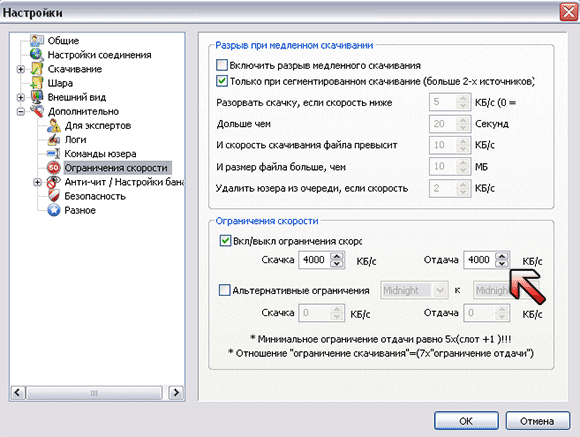Select the globe icon for Настройки соединения
This screenshot has height=437, width=580.
pyautogui.click(x=36, y=54)
